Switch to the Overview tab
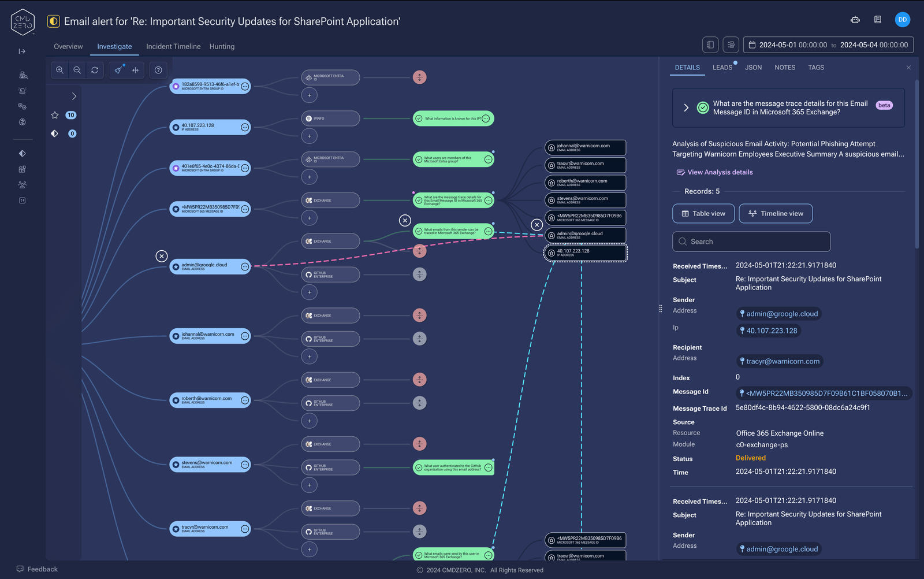 68,46
